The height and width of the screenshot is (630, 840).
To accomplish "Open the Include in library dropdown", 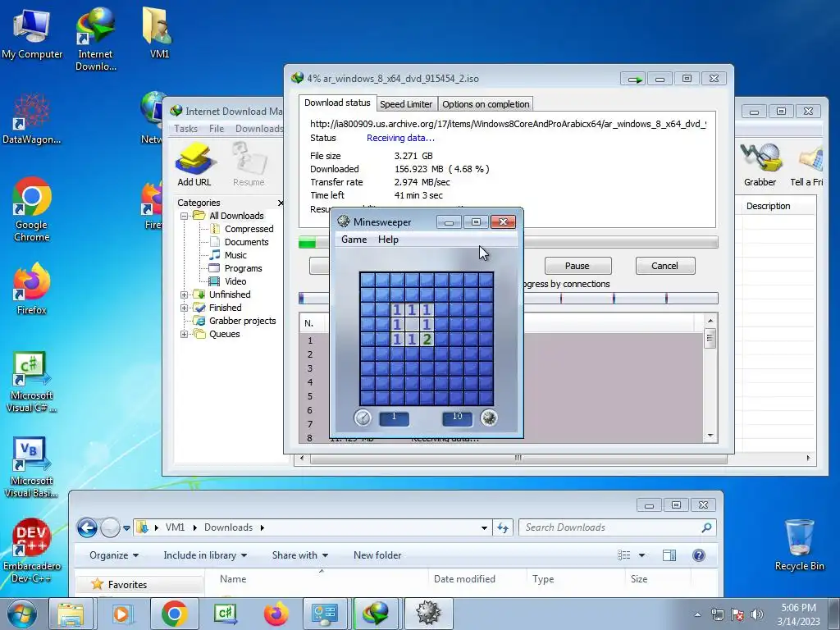I will (205, 555).
